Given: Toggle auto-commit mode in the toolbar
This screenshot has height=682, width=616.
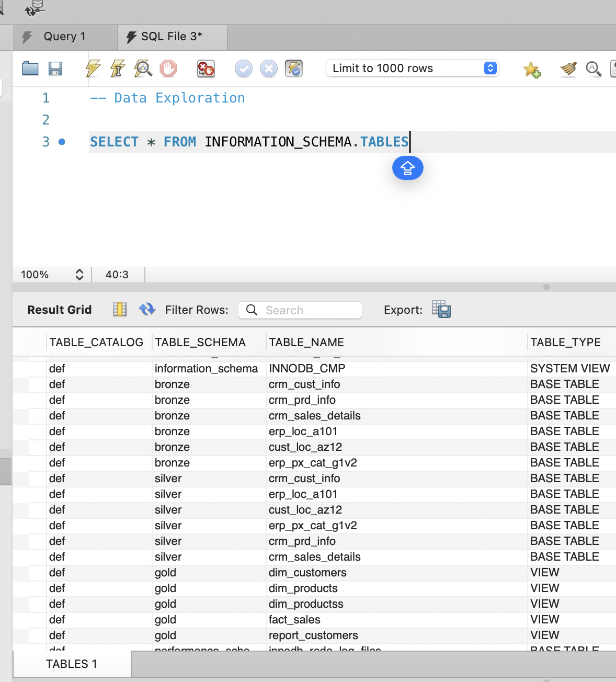Looking at the screenshot, I should (x=294, y=69).
